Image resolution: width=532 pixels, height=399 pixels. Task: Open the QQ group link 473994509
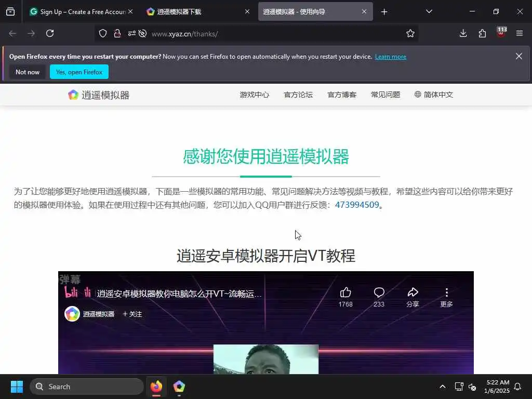357,205
